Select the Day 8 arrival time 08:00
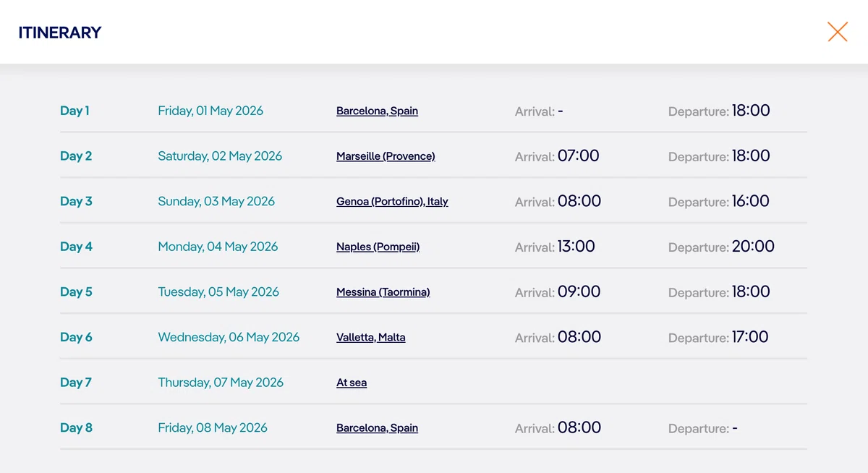Viewport: 868px width, 473px height. click(x=579, y=427)
